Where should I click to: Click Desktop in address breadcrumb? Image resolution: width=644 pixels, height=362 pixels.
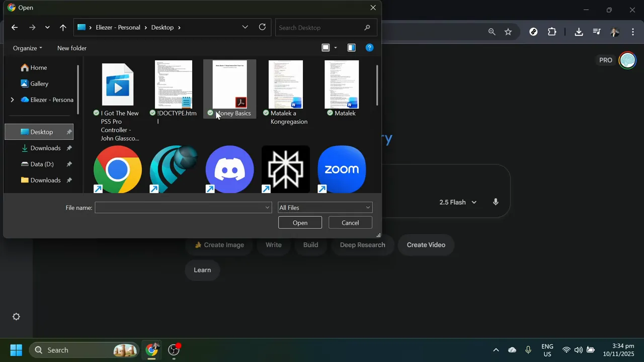pos(162,28)
